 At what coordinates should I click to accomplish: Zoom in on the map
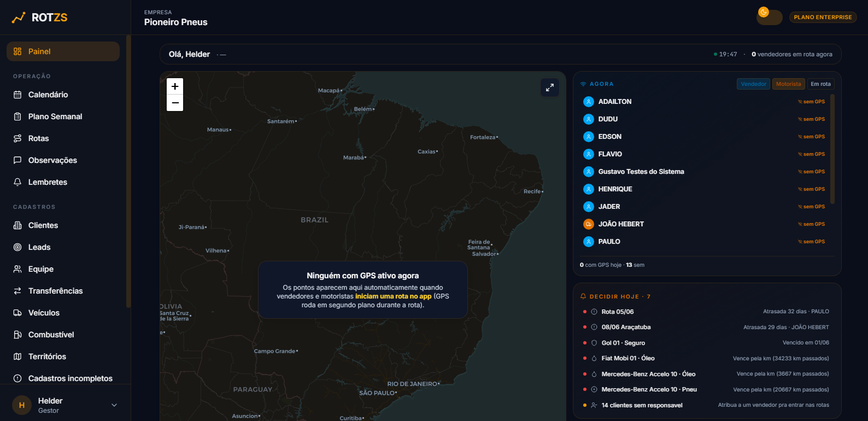click(175, 86)
